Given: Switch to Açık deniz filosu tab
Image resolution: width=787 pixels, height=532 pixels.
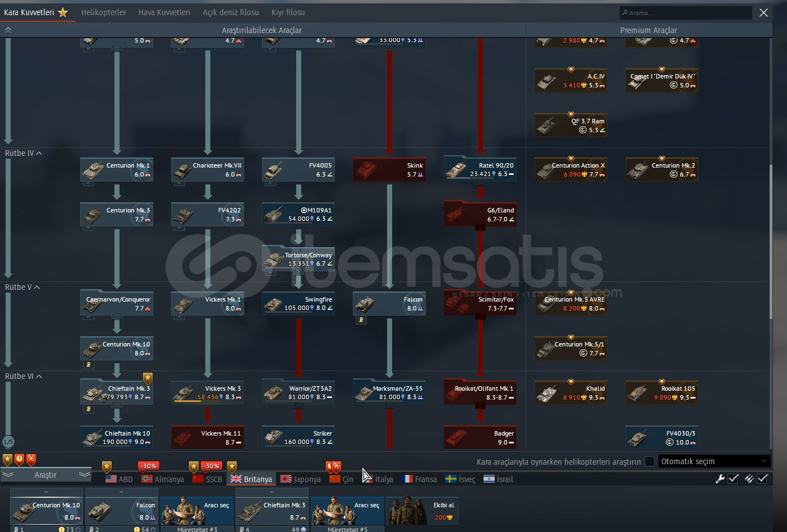Looking at the screenshot, I should (231, 12).
